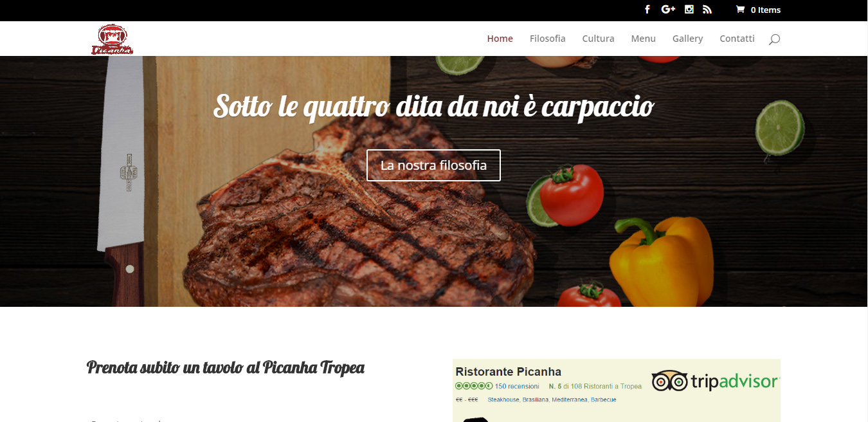Go to the Contatti page
Image resolution: width=868 pixels, height=422 pixels.
pos(737,39)
